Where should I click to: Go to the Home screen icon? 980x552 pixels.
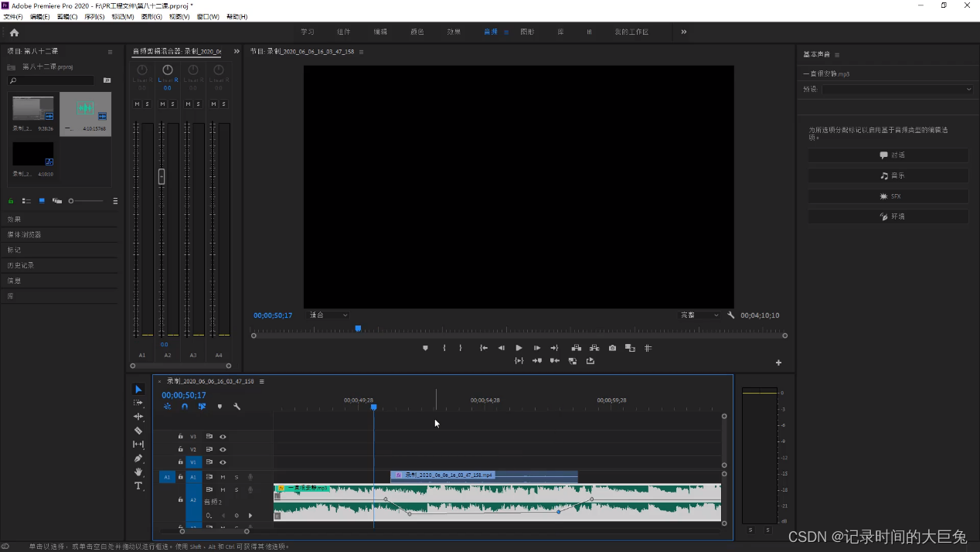(x=14, y=32)
